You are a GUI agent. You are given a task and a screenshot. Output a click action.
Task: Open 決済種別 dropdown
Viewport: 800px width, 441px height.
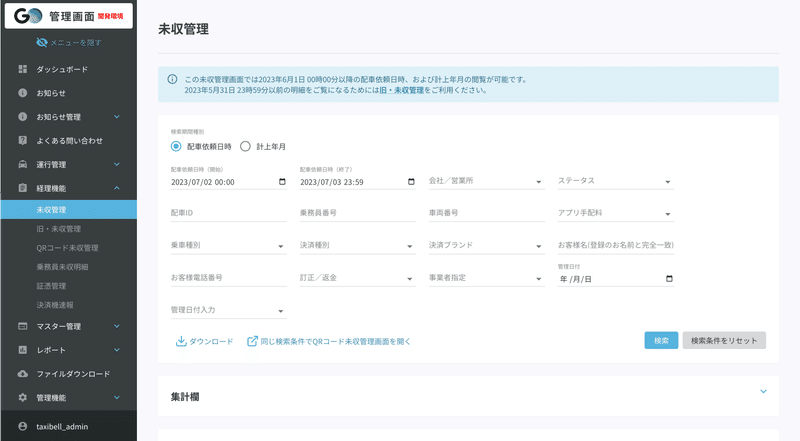point(358,245)
